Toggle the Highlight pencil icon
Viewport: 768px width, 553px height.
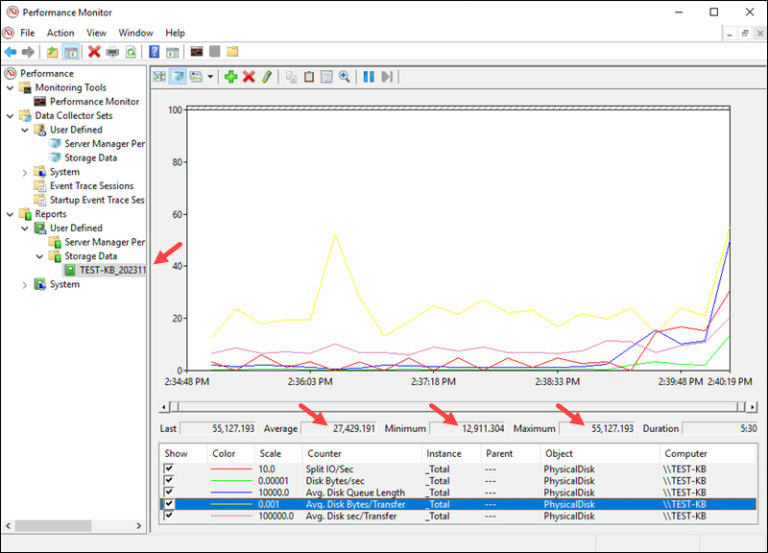click(266, 77)
